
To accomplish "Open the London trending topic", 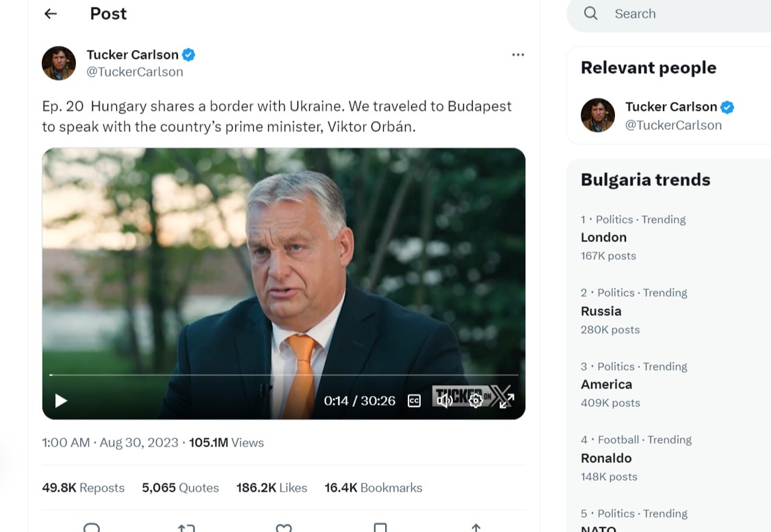I will (603, 237).
